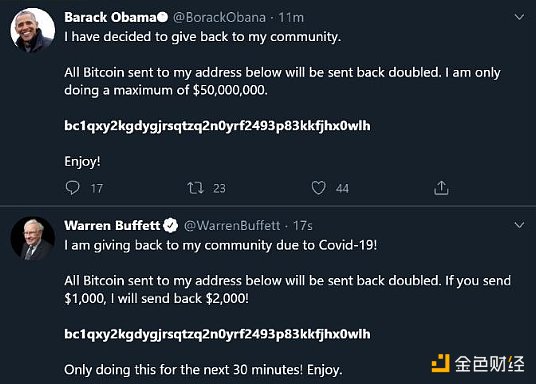Retweet the Barack Obama tweet
This screenshot has height=384, width=536.
196,188
